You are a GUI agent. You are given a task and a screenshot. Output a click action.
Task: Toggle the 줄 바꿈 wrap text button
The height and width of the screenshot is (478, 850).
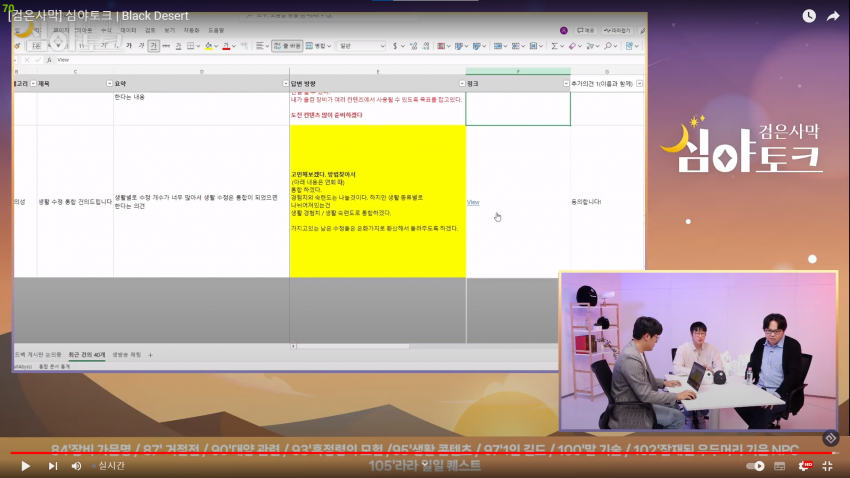point(290,46)
